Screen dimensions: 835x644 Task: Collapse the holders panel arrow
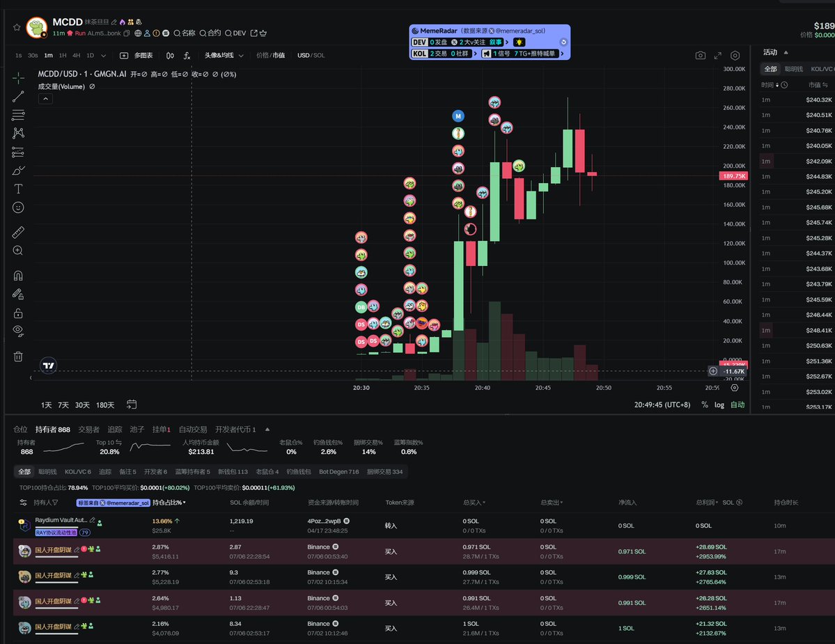[267, 430]
